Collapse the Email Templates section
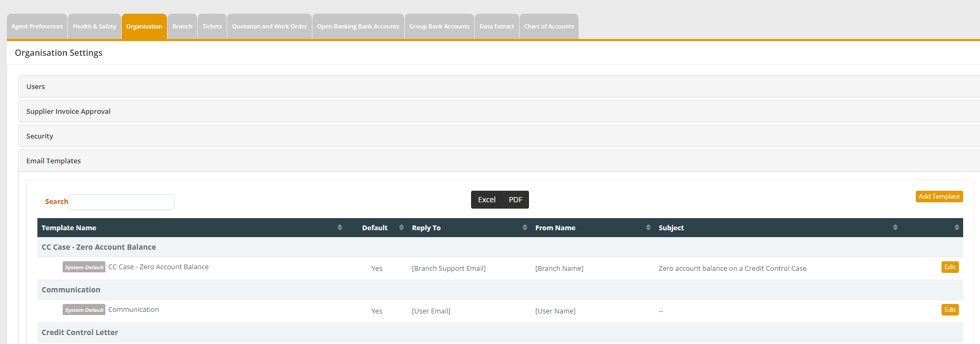This screenshot has height=344, width=980. pyautogui.click(x=499, y=161)
